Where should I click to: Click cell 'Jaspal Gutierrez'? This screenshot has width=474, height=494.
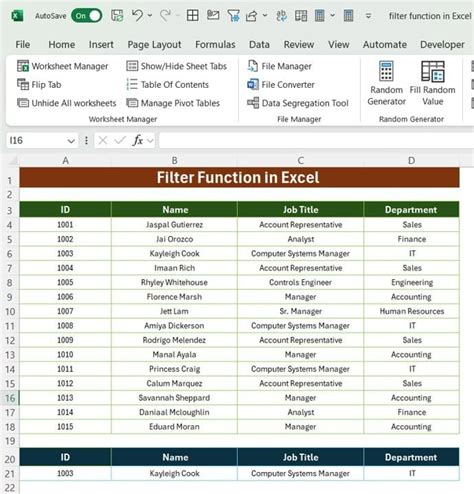(174, 225)
